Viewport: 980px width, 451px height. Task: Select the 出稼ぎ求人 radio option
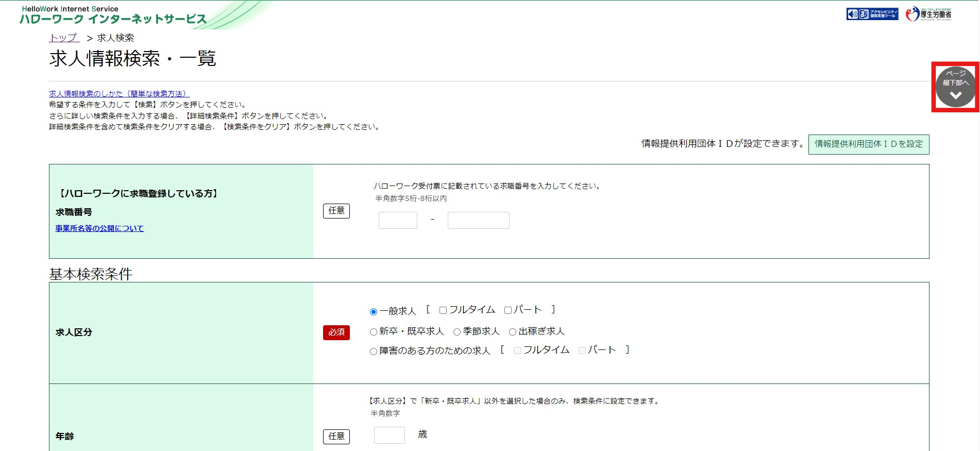pyautogui.click(x=513, y=332)
